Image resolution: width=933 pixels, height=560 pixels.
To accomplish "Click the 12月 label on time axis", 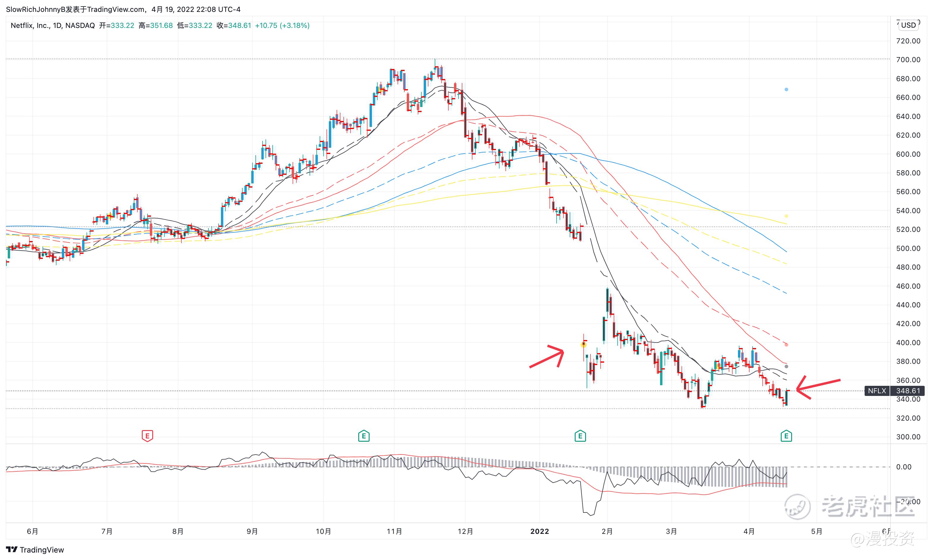I will [465, 531].
